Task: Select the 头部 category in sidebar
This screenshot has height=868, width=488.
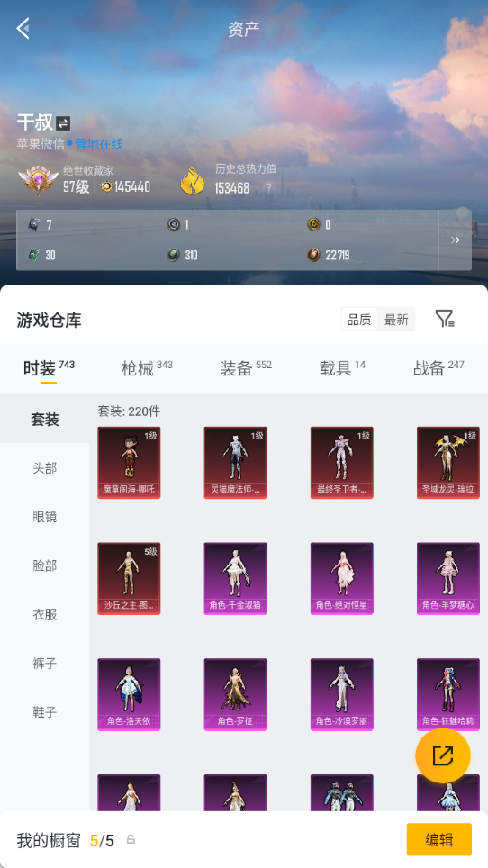Action: coord(44,468)
